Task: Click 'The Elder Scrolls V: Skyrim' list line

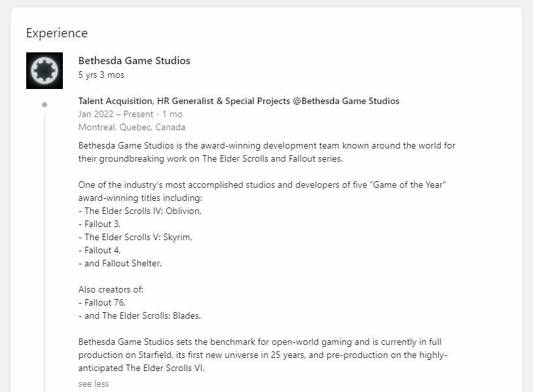Action: (136, 237)
